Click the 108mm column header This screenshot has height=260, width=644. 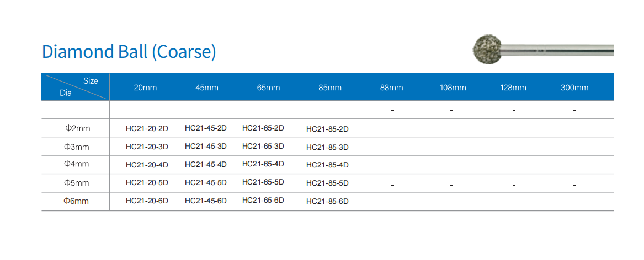(453, 88)
